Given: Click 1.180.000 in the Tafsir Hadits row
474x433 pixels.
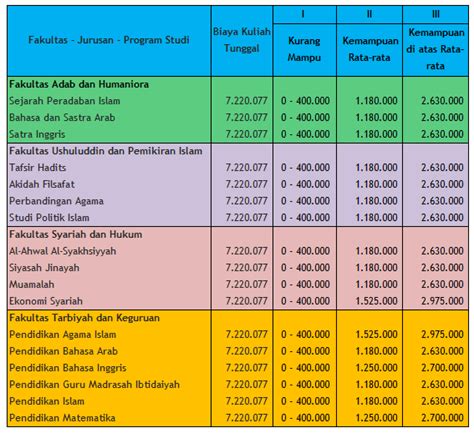Looking at the screenshot, I should [376, 167].
